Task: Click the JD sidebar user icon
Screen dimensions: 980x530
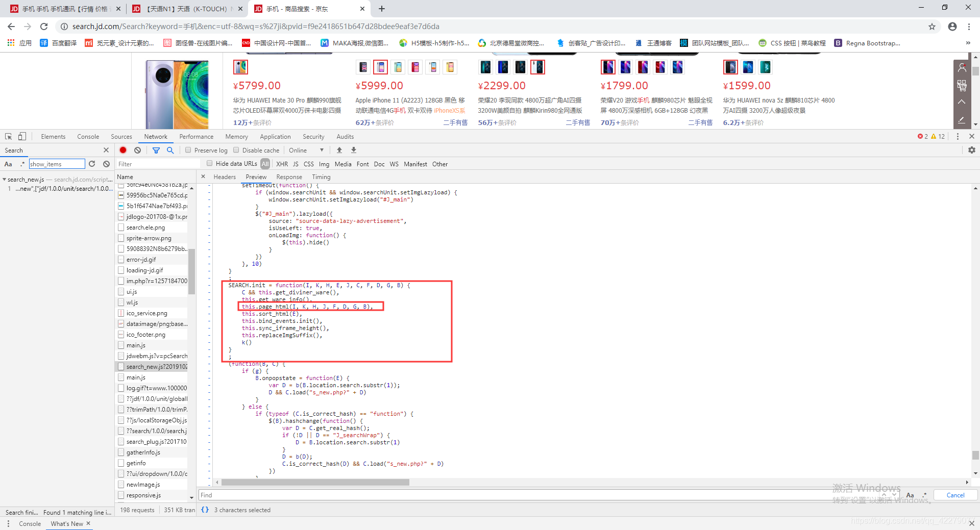Action: (962, 67)
